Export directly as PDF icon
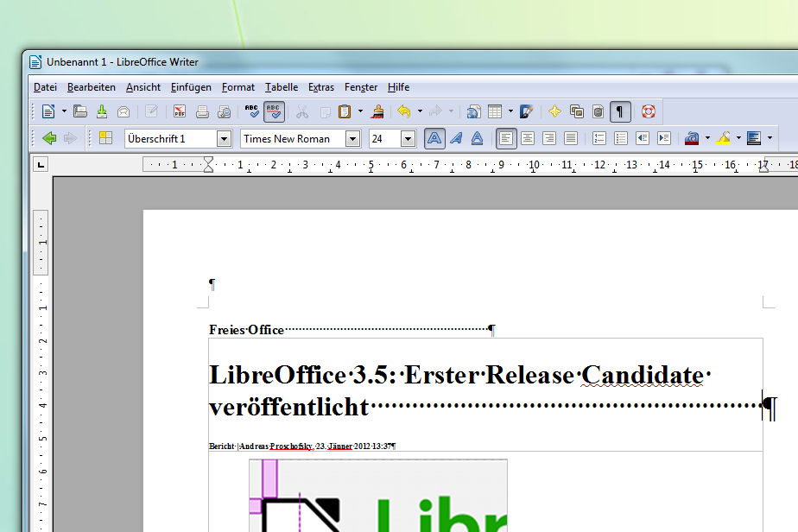Screen dimensions: 798x532 179,111
